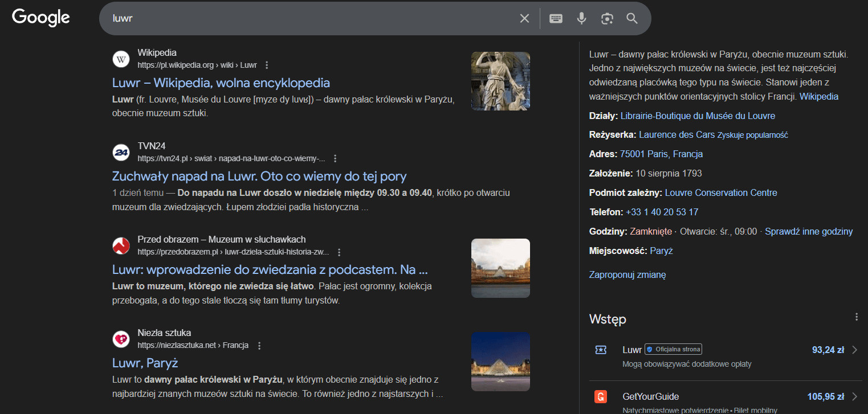
Task: Click the GetYourGuide logo icon
Action: pyautogui.click(x=601, y=397)
